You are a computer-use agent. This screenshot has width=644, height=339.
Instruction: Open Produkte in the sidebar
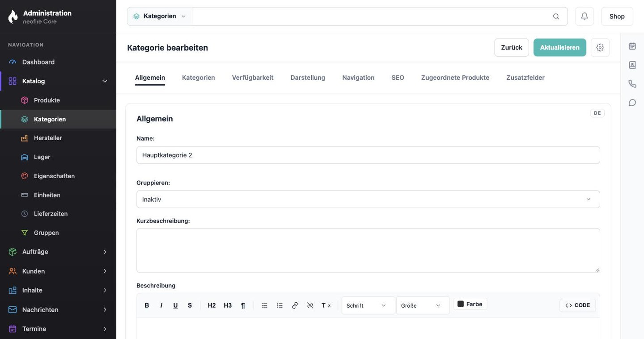point(58,100)
